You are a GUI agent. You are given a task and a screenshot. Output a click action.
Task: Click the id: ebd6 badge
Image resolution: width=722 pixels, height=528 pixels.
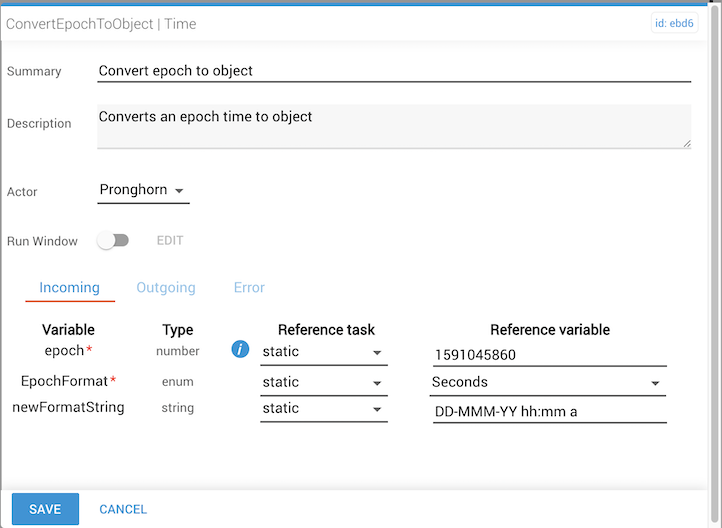(674, 25)
